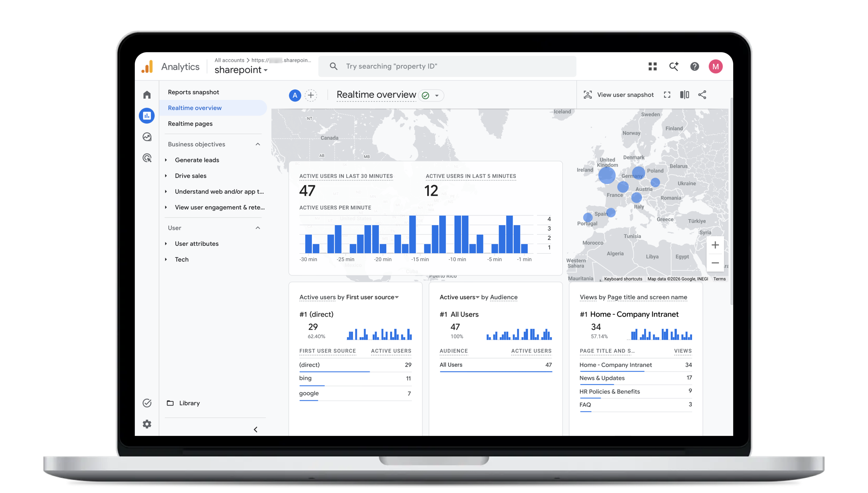
Task: Enter fullscreen view of the report
Action: tap(667, 95)
